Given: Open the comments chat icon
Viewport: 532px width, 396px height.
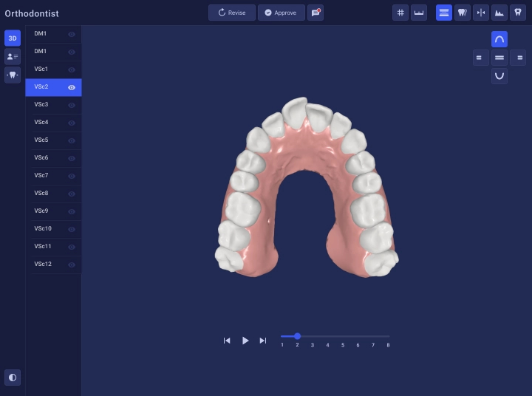Looking at the screenshot, I should tap(316, 13).
